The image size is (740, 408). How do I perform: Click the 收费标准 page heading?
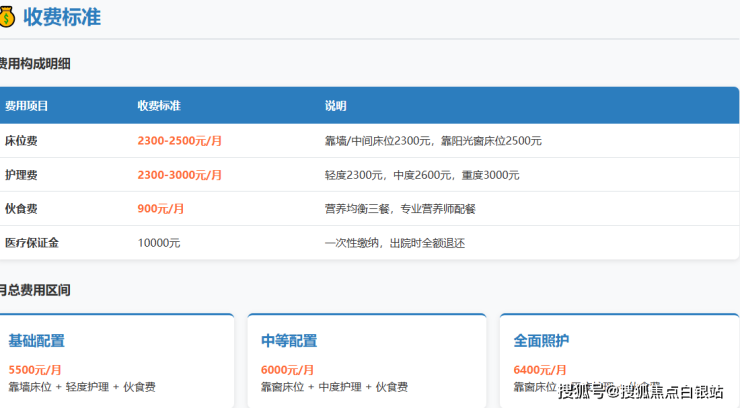tap(62, 17)
